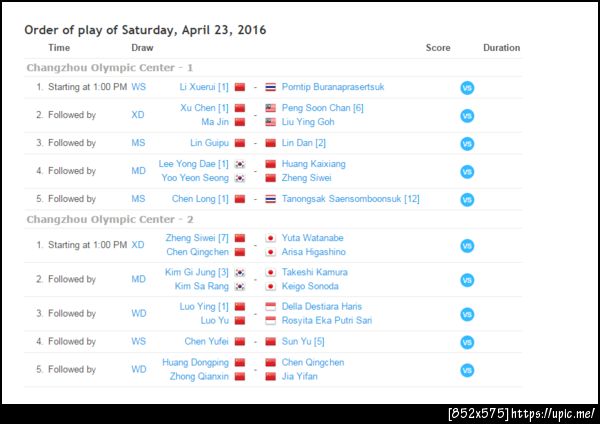Open VS icon for Huang Dongping's match

tap(466, 370)
